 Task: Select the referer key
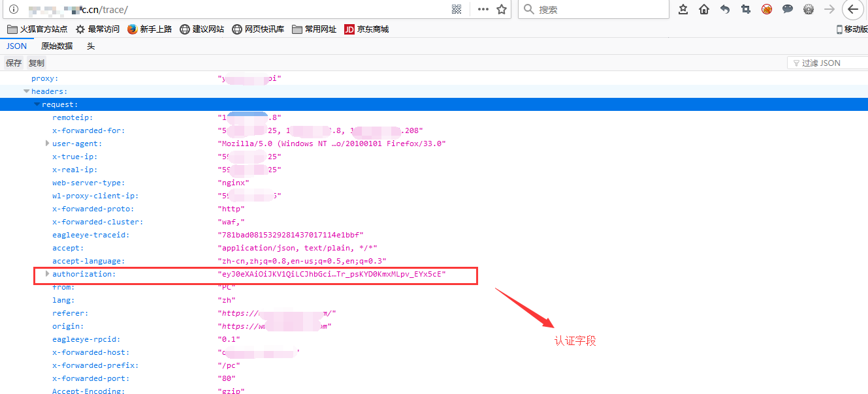71,313
